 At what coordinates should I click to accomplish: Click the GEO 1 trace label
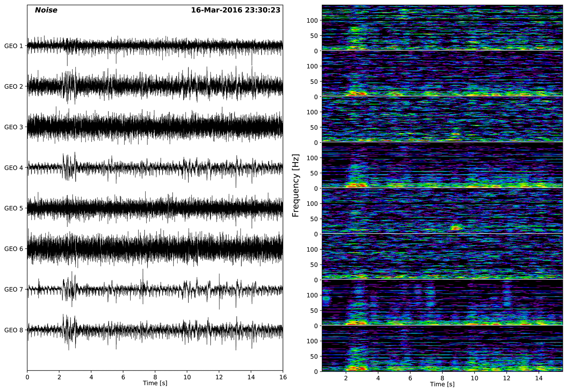tap(14, 46)
